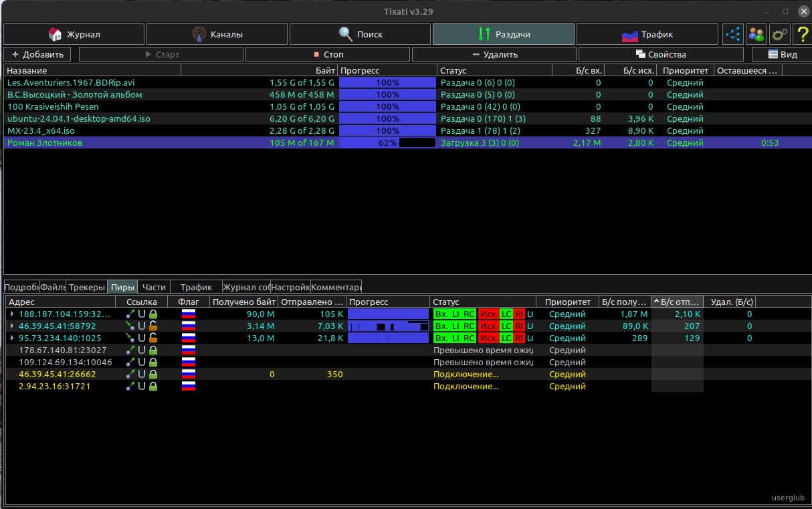Click piece progress bar of peer 46.39.45.41:58792
Viewport: 812px width, 509px height.
(388, 326)
